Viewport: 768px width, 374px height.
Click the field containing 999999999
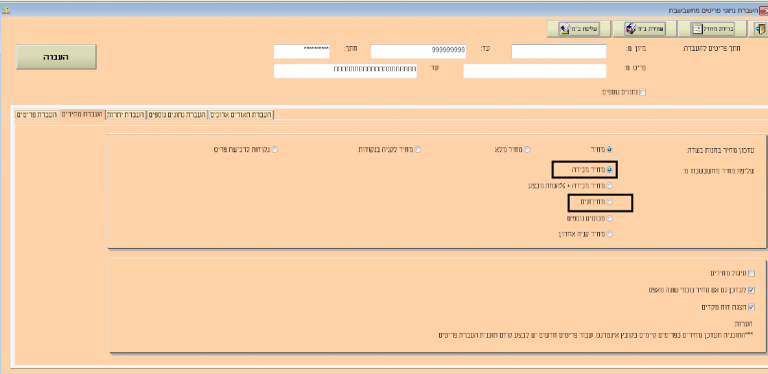click(418, 51)
